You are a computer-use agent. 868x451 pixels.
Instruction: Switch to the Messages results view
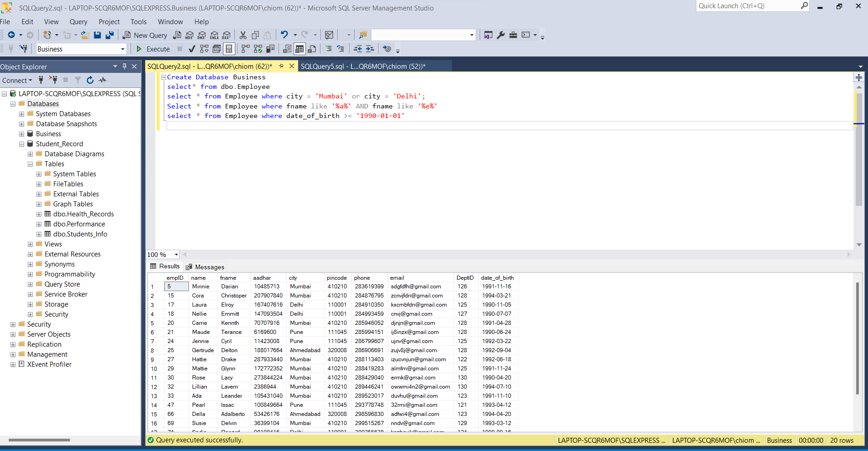(209, 266)
